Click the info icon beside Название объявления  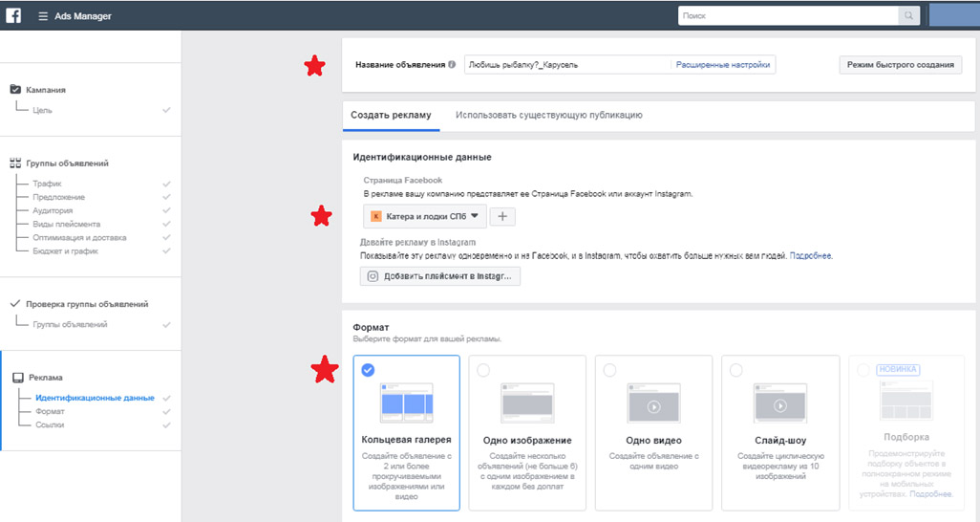coord(452,64)
